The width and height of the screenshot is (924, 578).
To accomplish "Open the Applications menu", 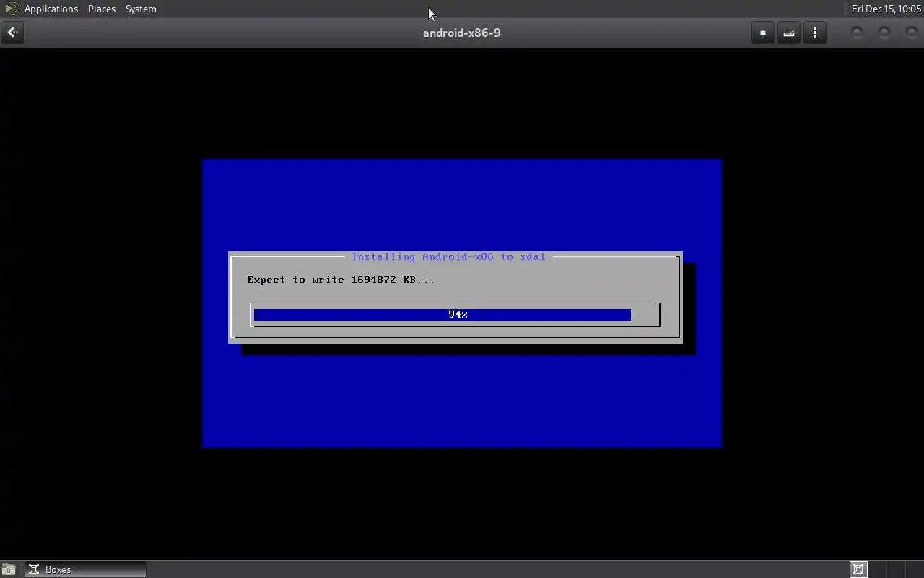I will point(51,9).
